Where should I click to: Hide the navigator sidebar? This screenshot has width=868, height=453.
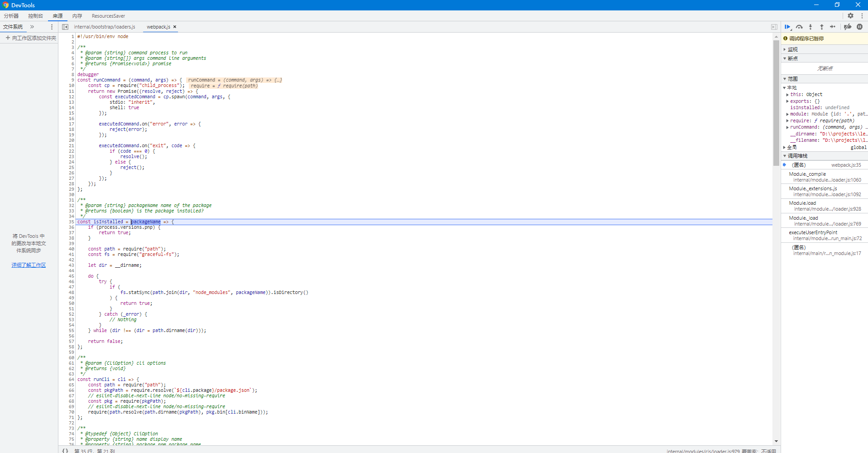click(65, 27)
